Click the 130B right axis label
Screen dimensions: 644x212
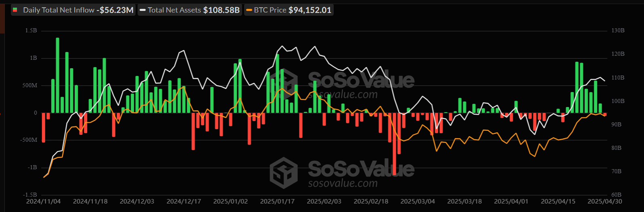(x=618, y=31)
